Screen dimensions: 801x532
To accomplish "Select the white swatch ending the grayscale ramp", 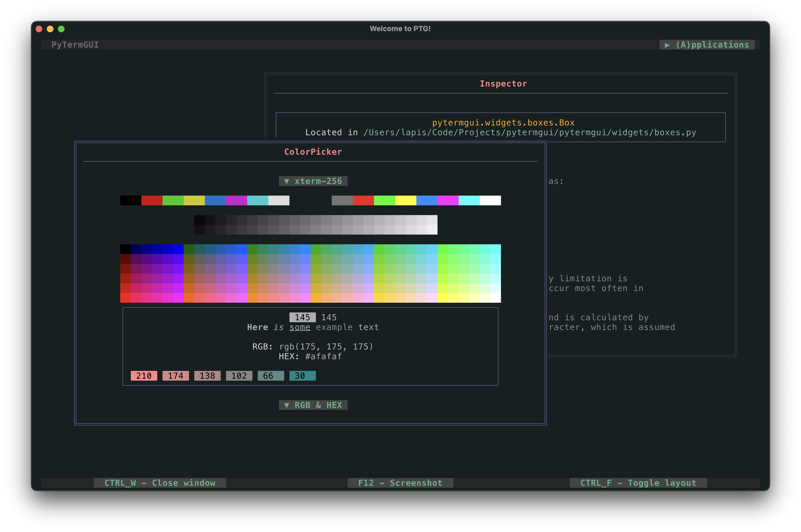I will click(x=432, y=224).
